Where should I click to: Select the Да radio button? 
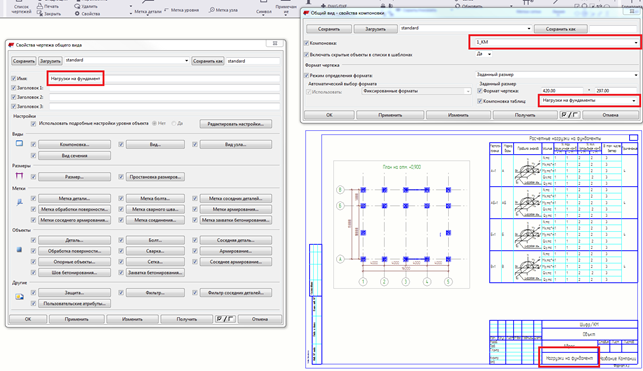[x=173, y=123]
